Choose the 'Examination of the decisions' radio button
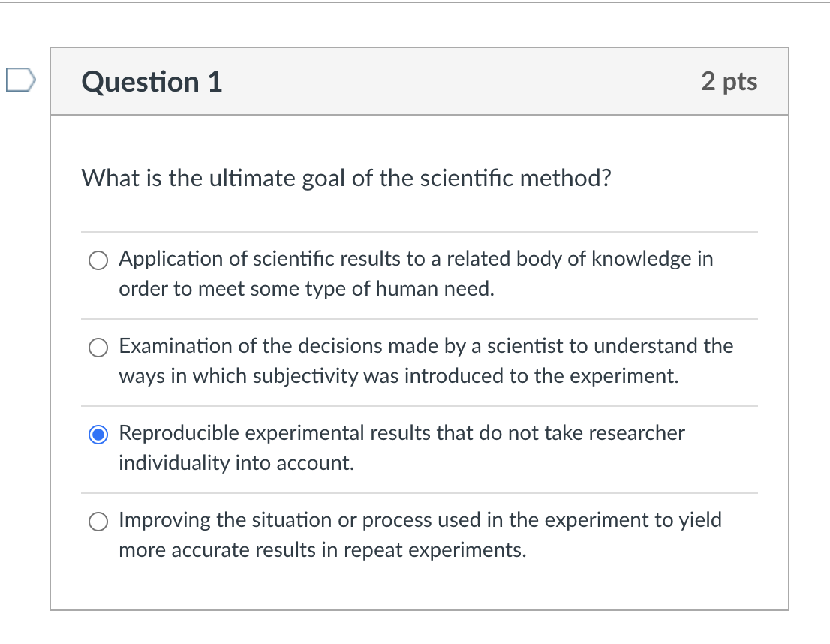This screenshot has height=644, width=830. (99, 347)
